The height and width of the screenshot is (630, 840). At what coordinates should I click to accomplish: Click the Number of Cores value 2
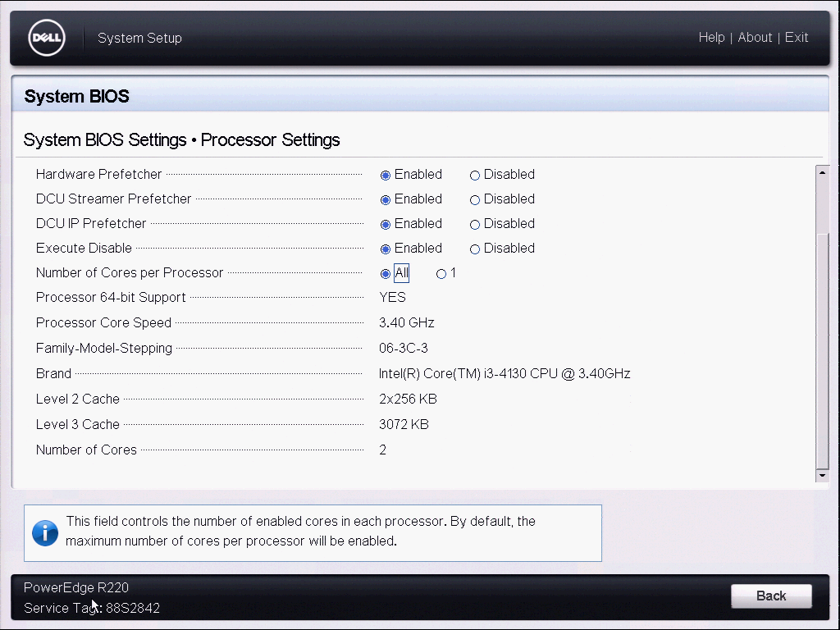click(382, 450)
